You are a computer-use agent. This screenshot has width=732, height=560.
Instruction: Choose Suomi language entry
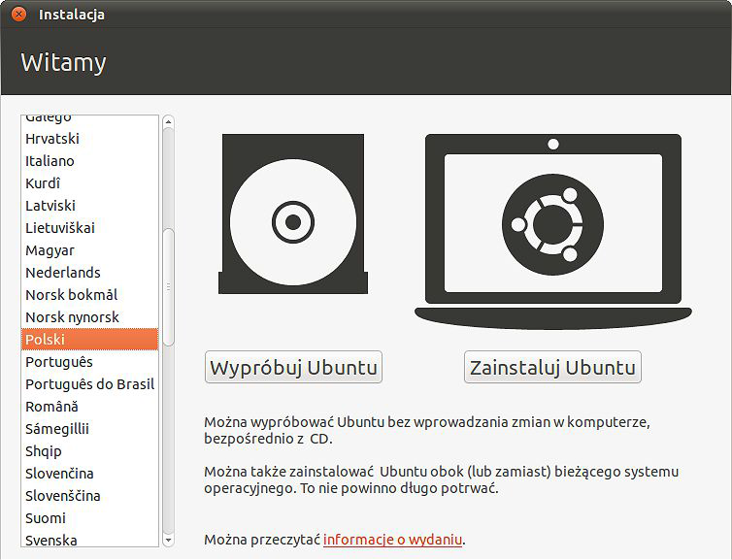click(89, 518)
